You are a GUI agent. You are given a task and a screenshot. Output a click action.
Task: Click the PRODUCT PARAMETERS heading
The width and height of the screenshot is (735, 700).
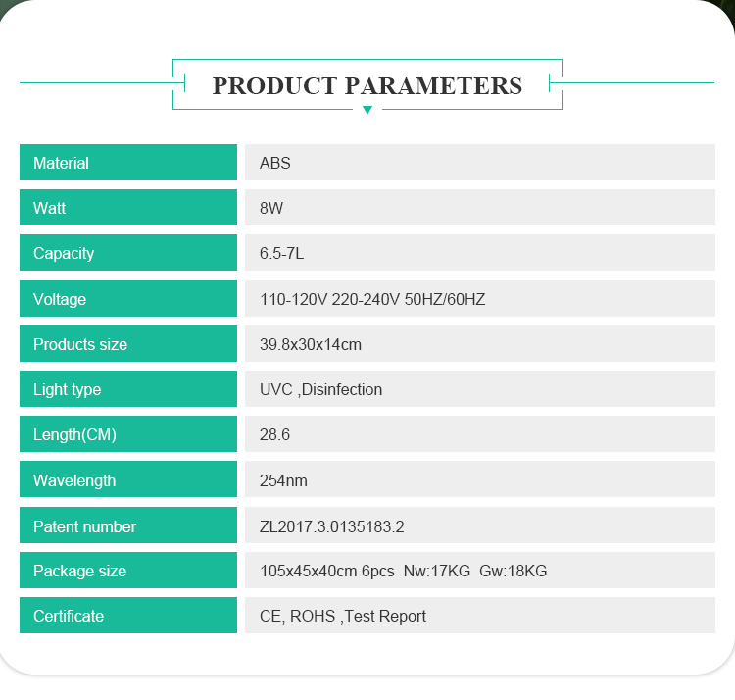367,86
